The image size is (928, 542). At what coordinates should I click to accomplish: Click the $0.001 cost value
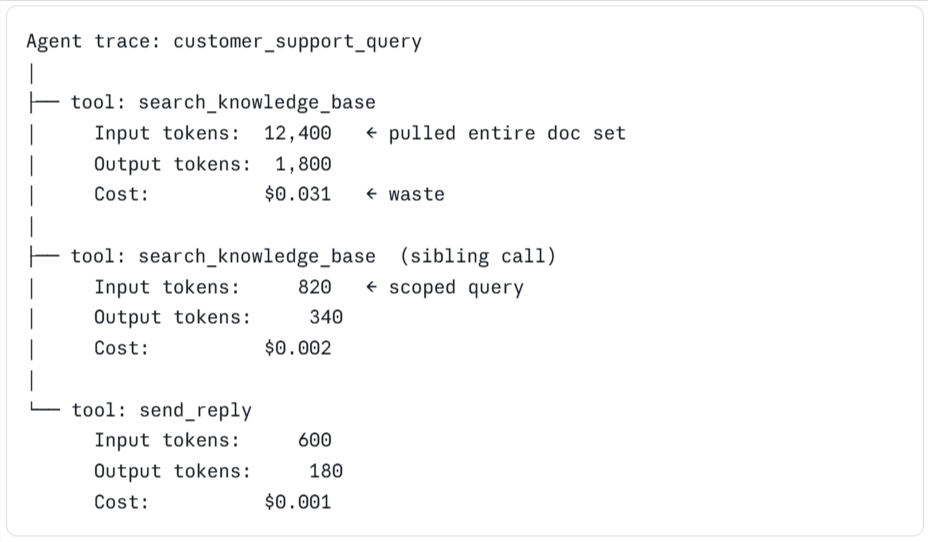coord(297,503)
